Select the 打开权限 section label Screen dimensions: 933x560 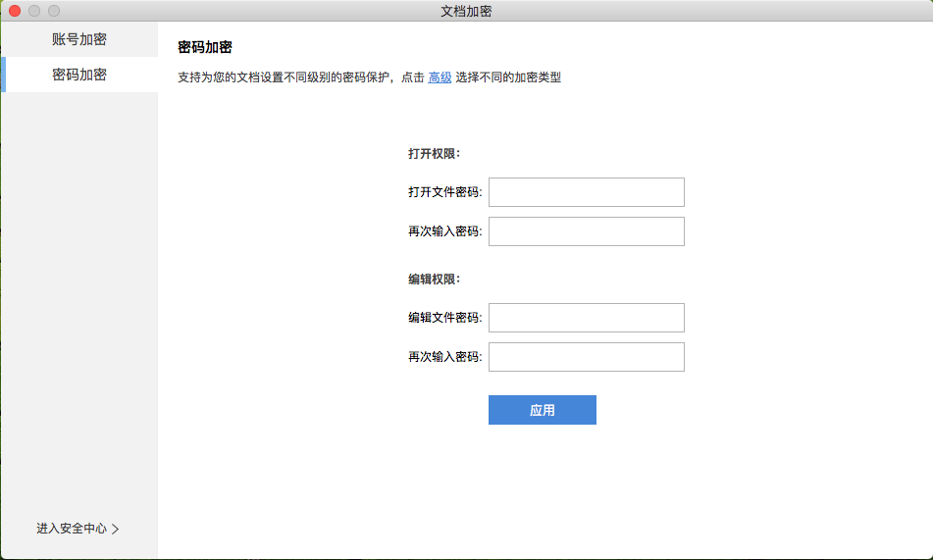[434, 154]
